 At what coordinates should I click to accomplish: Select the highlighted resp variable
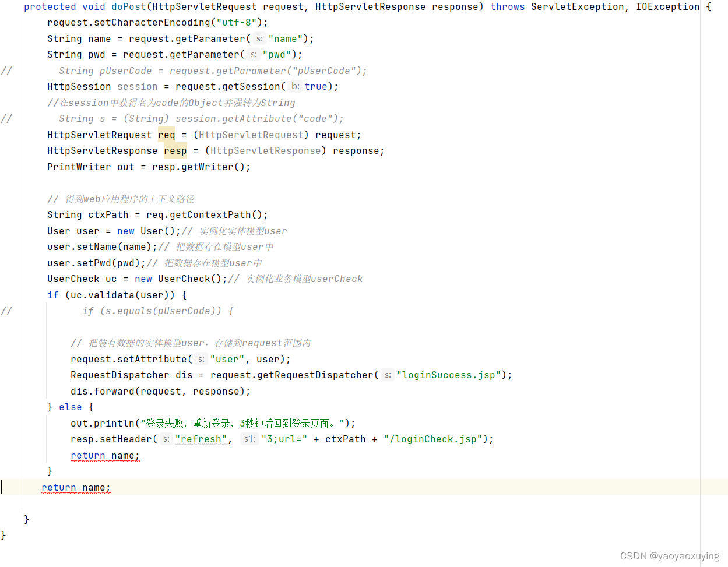(x=175, y=150)
